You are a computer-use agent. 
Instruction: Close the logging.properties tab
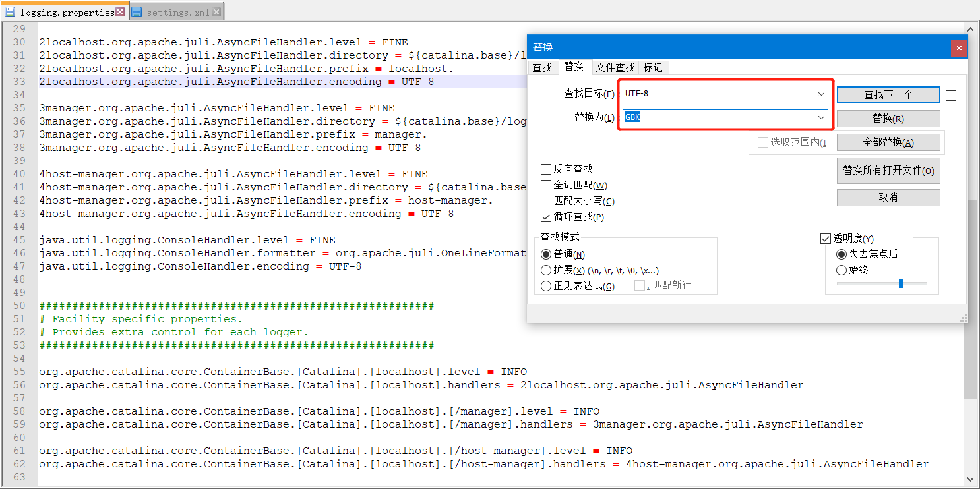coord(120,12)
